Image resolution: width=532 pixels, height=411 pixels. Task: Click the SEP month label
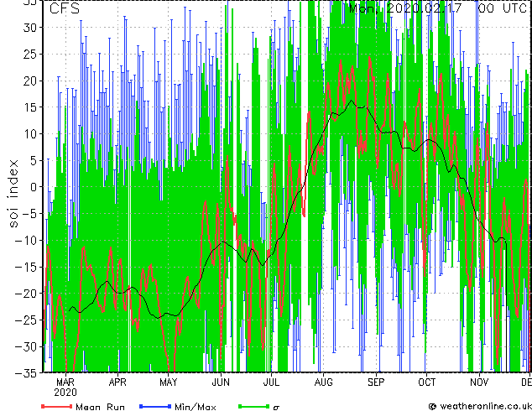click(376, 382)
